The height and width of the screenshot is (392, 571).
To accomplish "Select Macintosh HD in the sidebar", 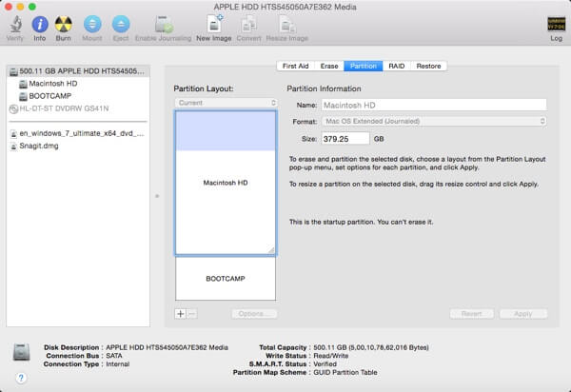I will click(x=52, y=84).
